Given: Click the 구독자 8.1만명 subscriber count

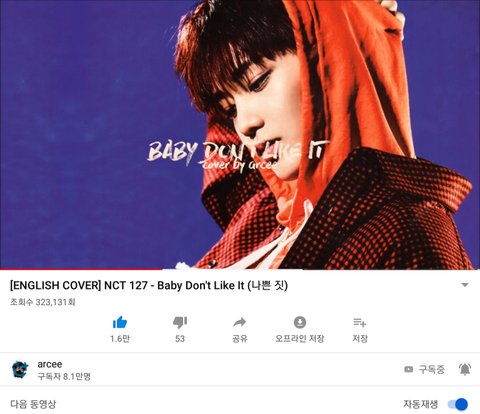Looking at the screenshot, I should pyautogui.click(x=64, y=376).
